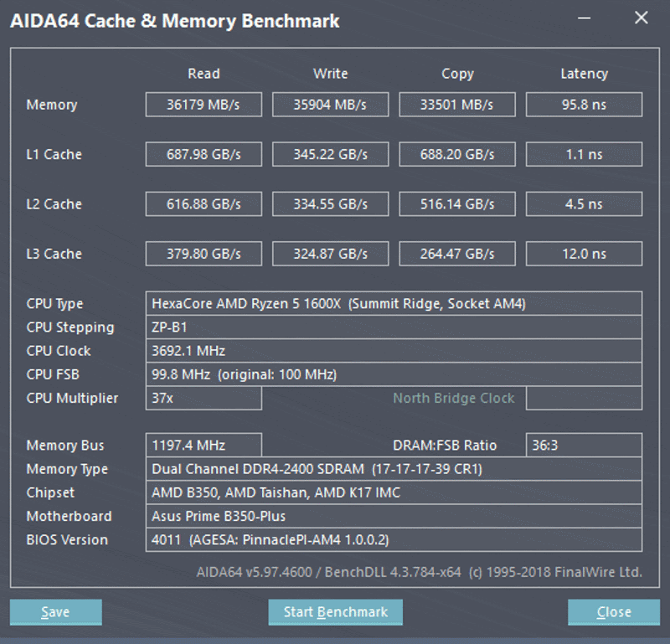Click the L3 Cache Read result field
The image size is (670, 644).
tap(203, 253)
